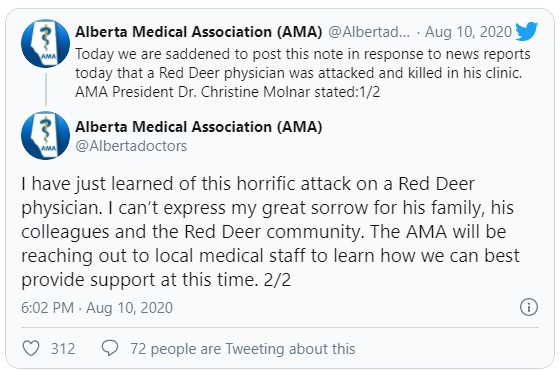The width and height of the screenshot is (560, 370).
Task: Open the Alberta Medical Association name in top tweet
Action: pyautogui.click(x=199, y=32)
